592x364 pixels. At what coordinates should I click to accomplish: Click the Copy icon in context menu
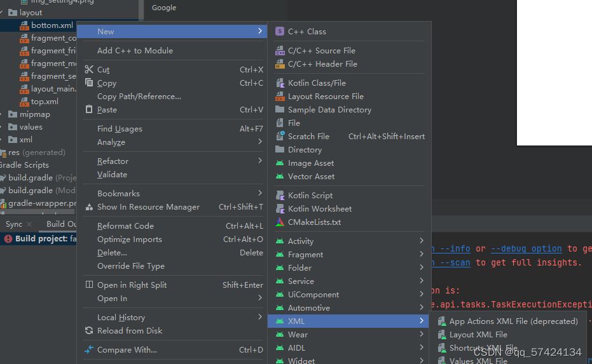(x=89, y=83)
